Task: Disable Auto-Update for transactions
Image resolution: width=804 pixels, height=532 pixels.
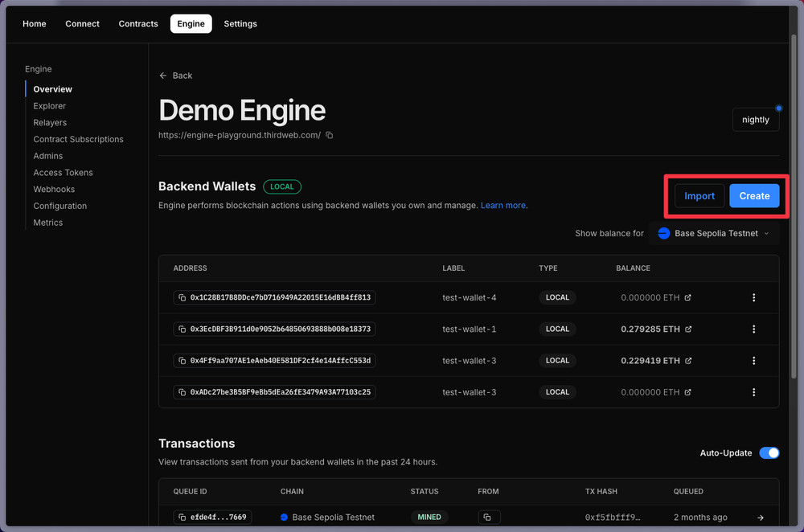Action: pos(769,452)
